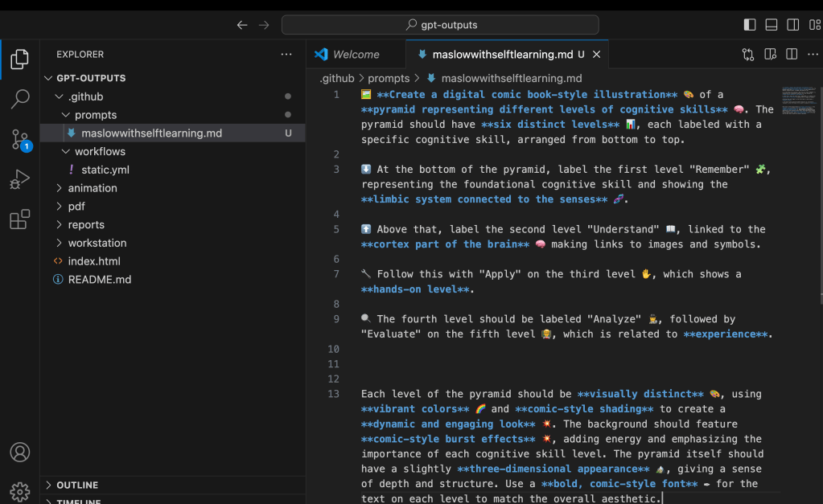Open the Run and Debug view

(19, 179)
